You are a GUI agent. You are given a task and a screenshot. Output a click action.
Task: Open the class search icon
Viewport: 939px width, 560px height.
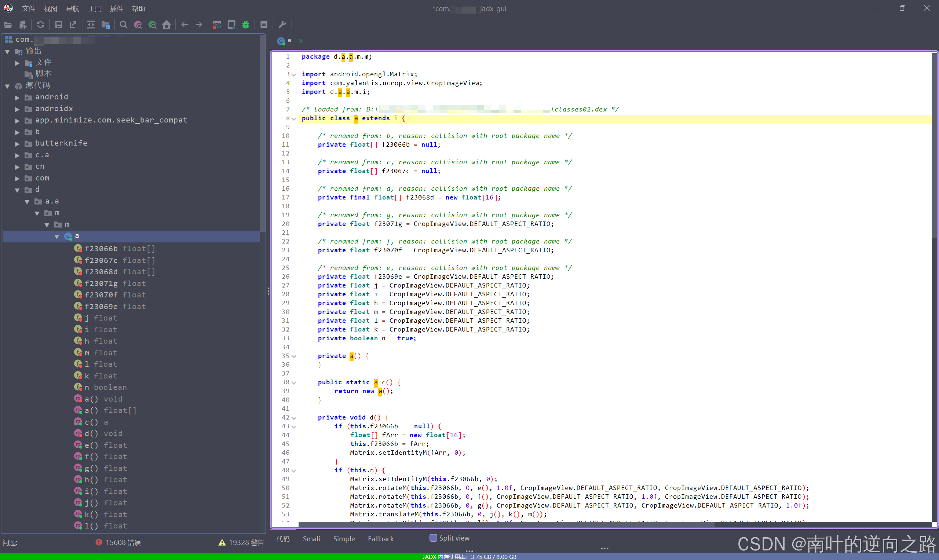tap(138, 25)
